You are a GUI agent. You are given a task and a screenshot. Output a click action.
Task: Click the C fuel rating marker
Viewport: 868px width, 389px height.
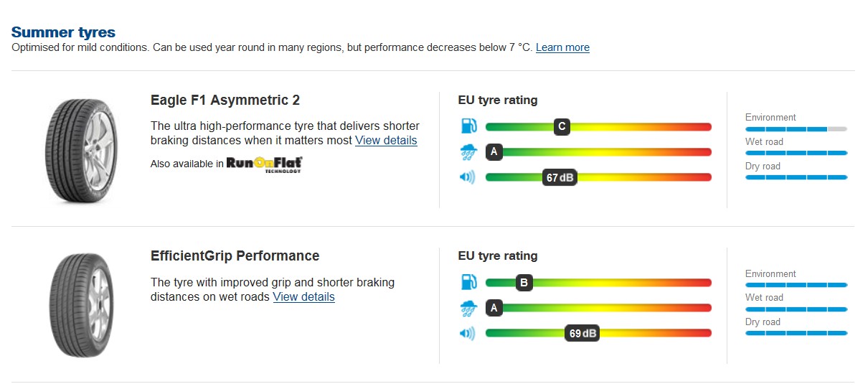[562, 127]
